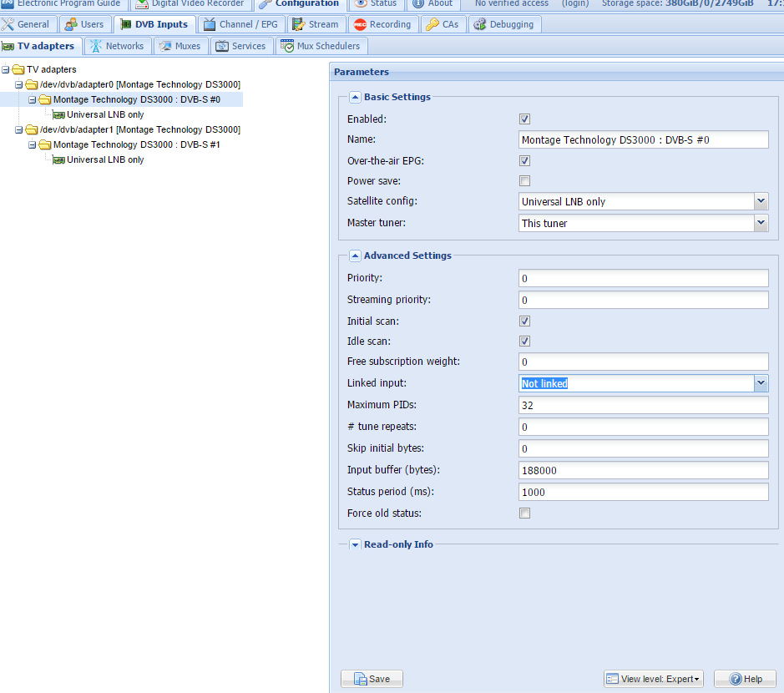This screenshot has width=784, height=693.
Task: Click the About tab info icon
Action: 418,3
